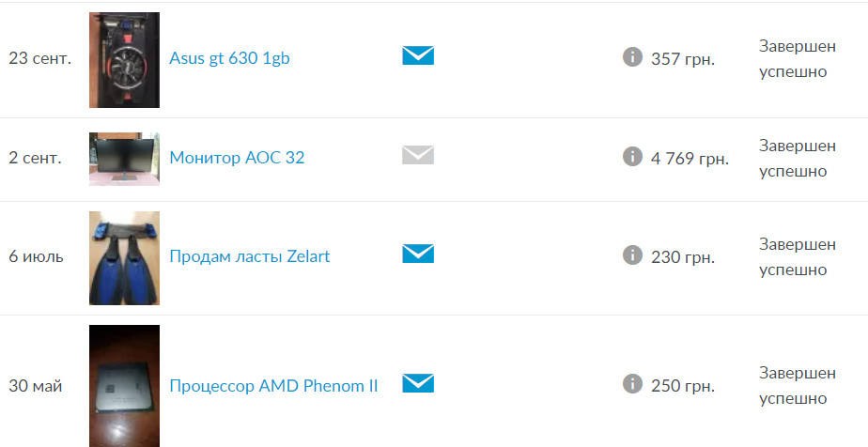Open the Процессор AMD Phenom II listing link
This screenshot has width=868, height=447.
click(273, 386)
